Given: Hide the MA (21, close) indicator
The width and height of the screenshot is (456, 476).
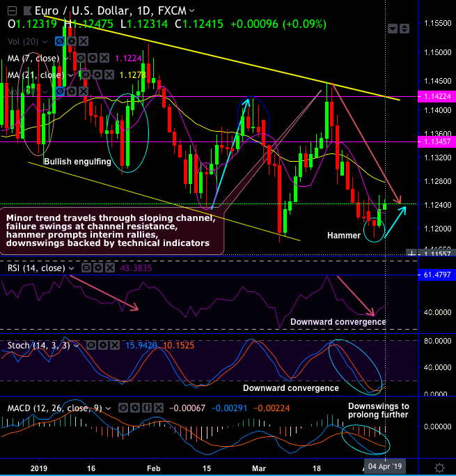Looking at the screenshot, I should [86, 75].
